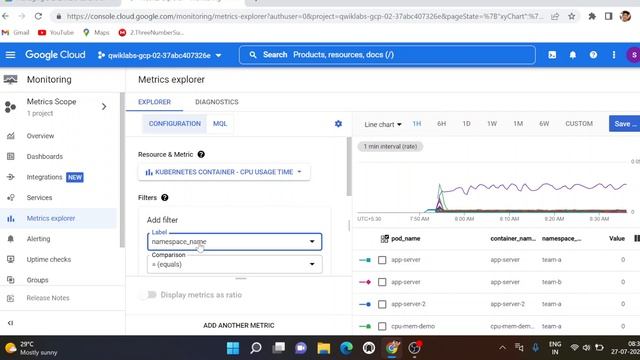640x360 pixels.
Task: Set time range to 1W
Action: click(492, 124)
